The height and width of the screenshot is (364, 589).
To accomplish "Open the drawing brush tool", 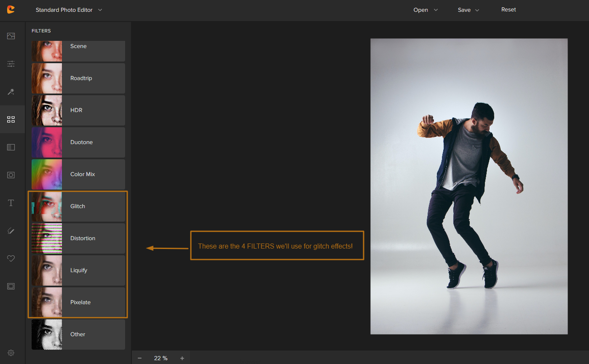I will click(x=11, y=230).
